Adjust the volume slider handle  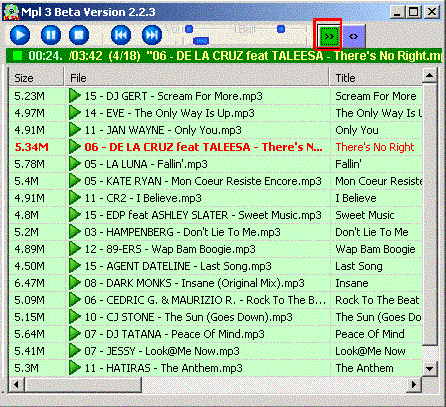pos(189,29)
